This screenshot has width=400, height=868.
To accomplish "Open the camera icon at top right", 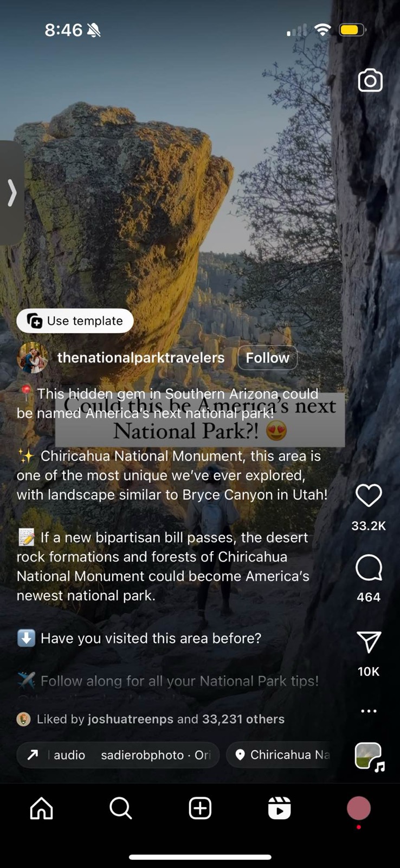I will coord(370,81).
